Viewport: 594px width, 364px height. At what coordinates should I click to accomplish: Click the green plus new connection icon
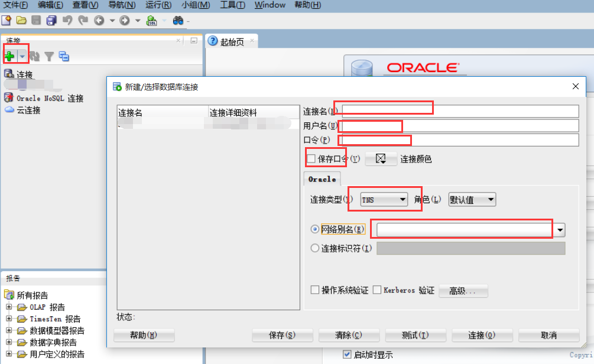point(9,56)
